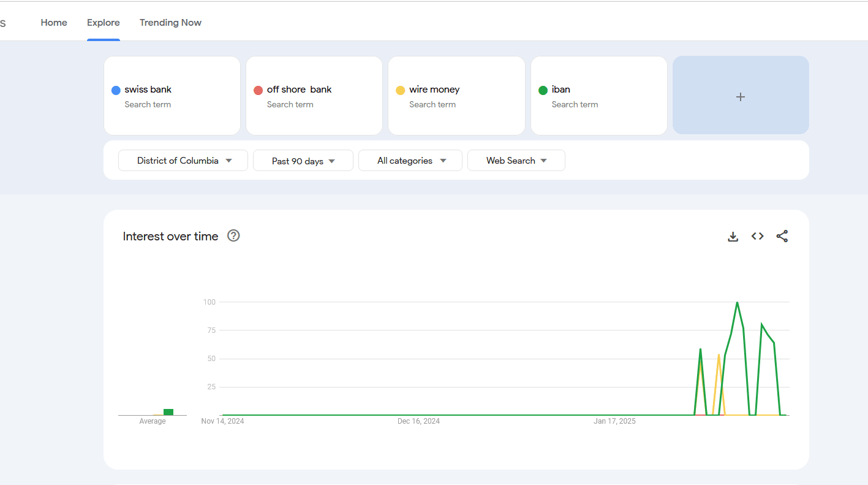This screenshot has height=485, width=868.
Task: Edit the swiss bank search term
Action: [148, 90]
